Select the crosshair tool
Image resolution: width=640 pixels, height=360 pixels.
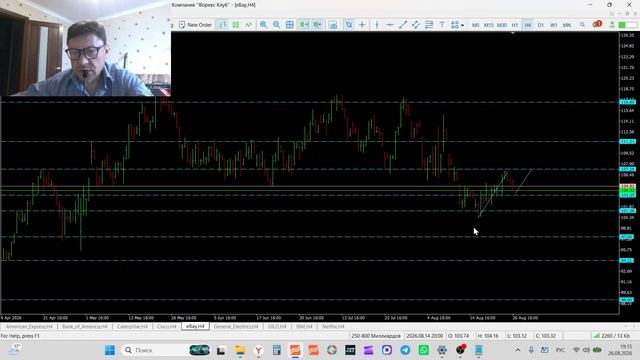click(x=362, y=25)
